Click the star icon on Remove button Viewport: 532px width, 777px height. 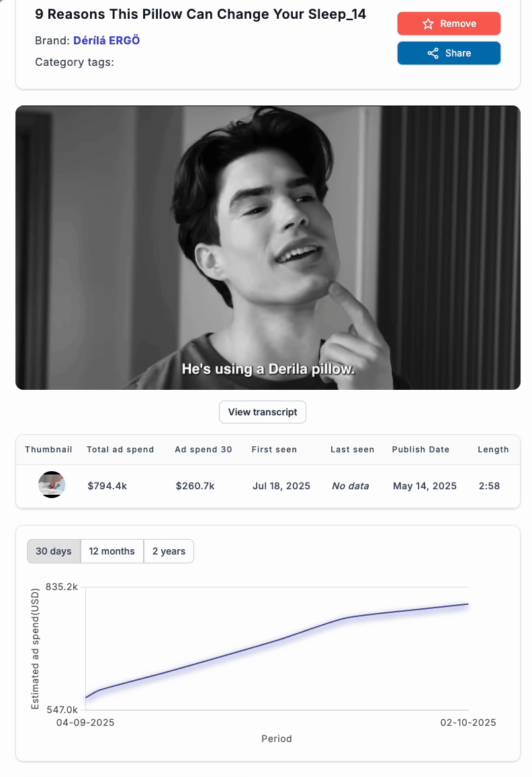[x=429, y=24]
